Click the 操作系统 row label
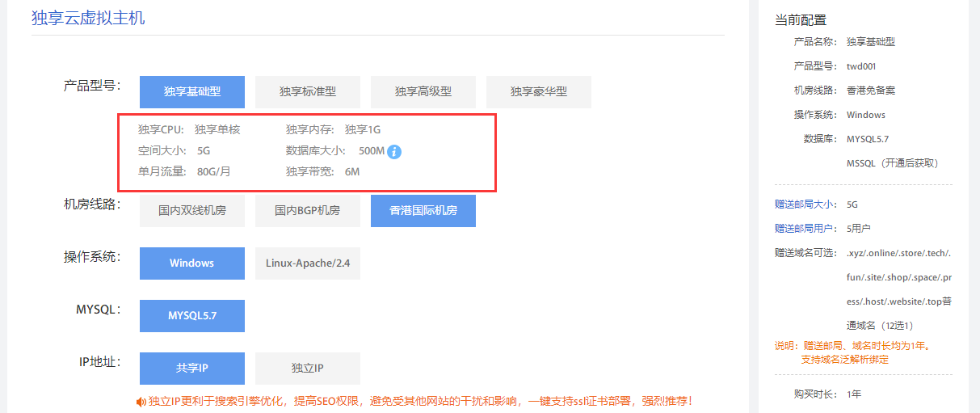 click(92, 256)
